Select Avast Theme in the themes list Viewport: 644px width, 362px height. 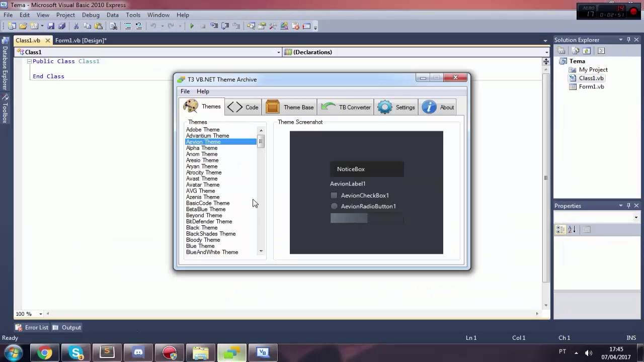tap(202, 178)
